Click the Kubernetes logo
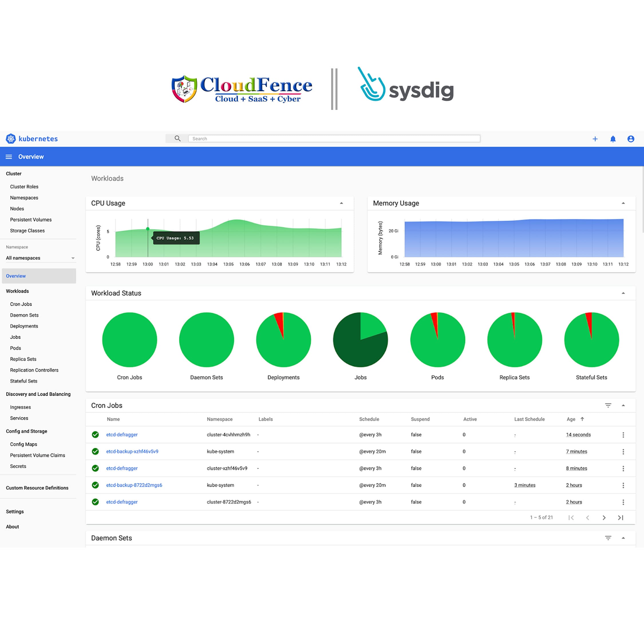Image resolution: width=644 pixels, height=644 pixels. (x=11, y=139)
